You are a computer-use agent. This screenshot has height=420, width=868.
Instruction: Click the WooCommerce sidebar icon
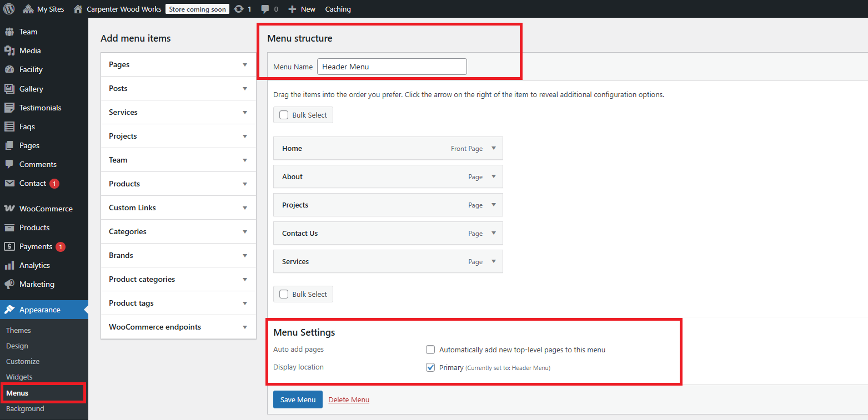point(9,209)
